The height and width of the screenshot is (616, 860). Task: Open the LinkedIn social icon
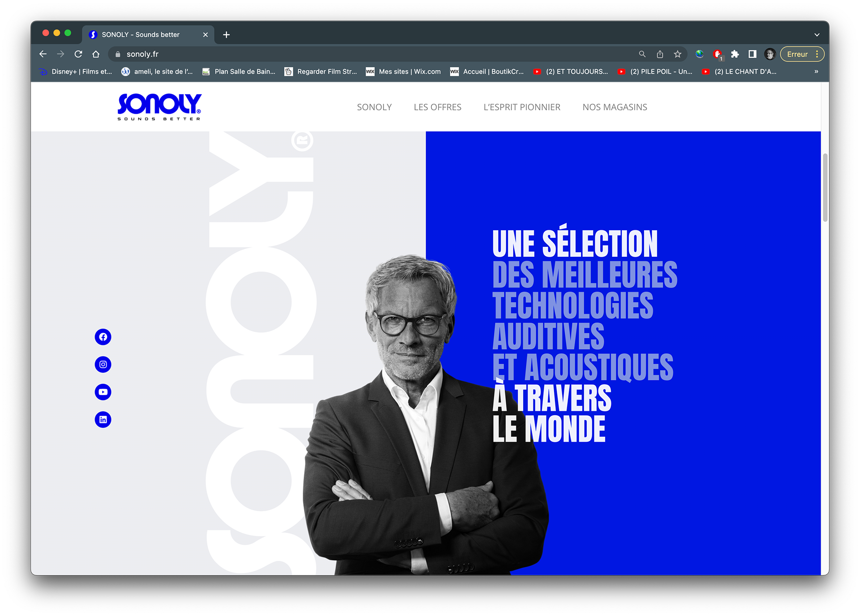(103, 420)
